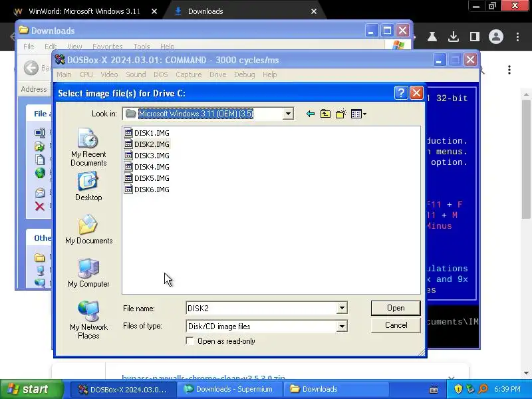
Task: Open My Computer in places bar
Action: (x=88, y=273)
